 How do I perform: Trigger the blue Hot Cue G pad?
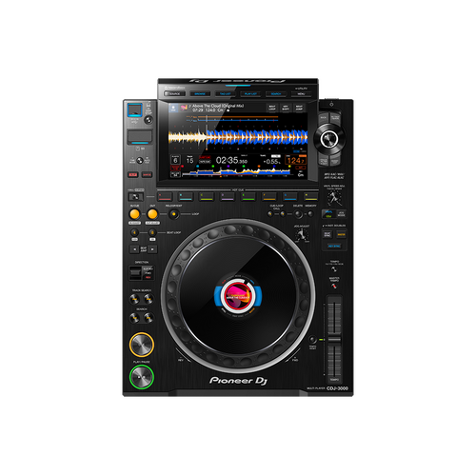(290, 196)
